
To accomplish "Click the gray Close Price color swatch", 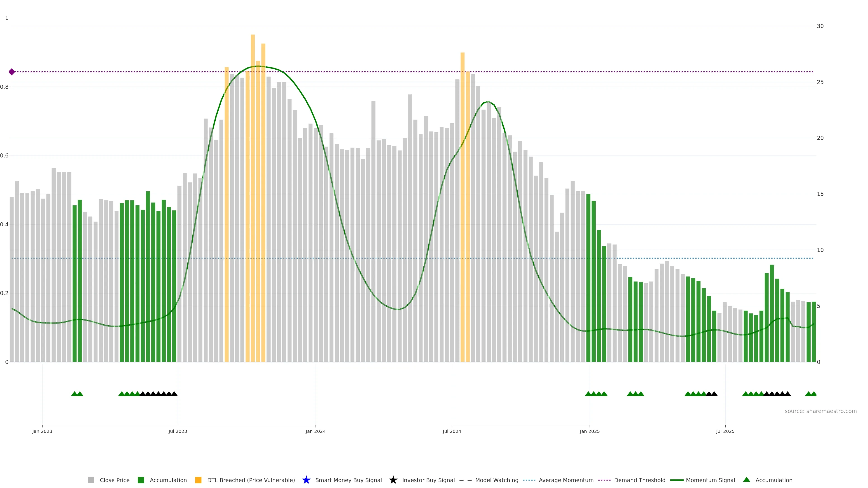I will click(91, 480).
